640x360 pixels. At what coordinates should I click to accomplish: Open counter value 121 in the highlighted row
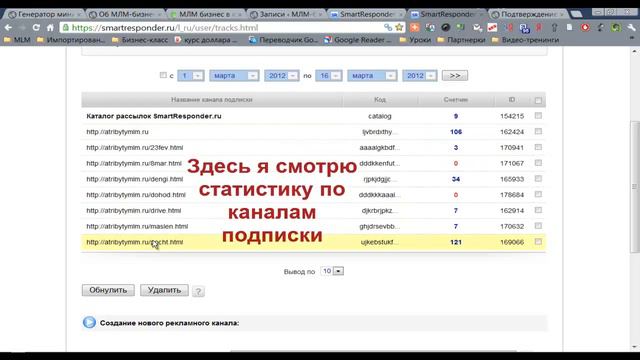(456, 242)
